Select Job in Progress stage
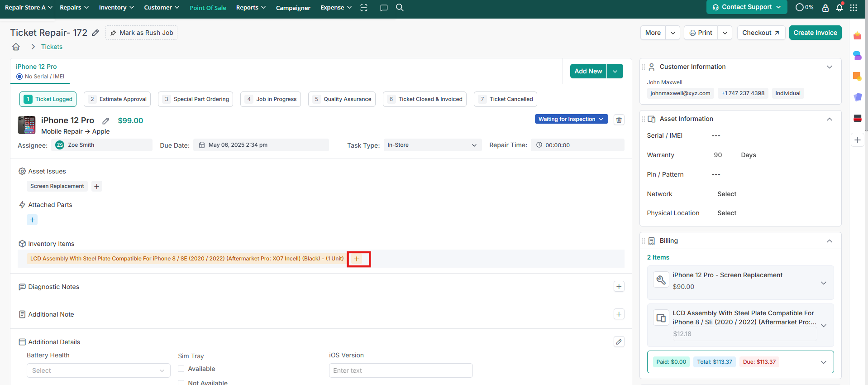868x385 pixels. click(272, 99)
